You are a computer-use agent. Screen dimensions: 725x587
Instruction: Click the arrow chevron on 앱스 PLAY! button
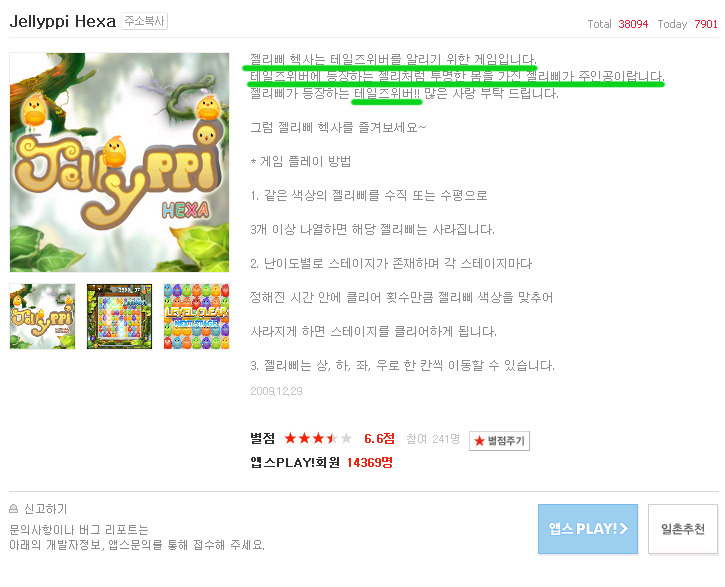(624, 528)
